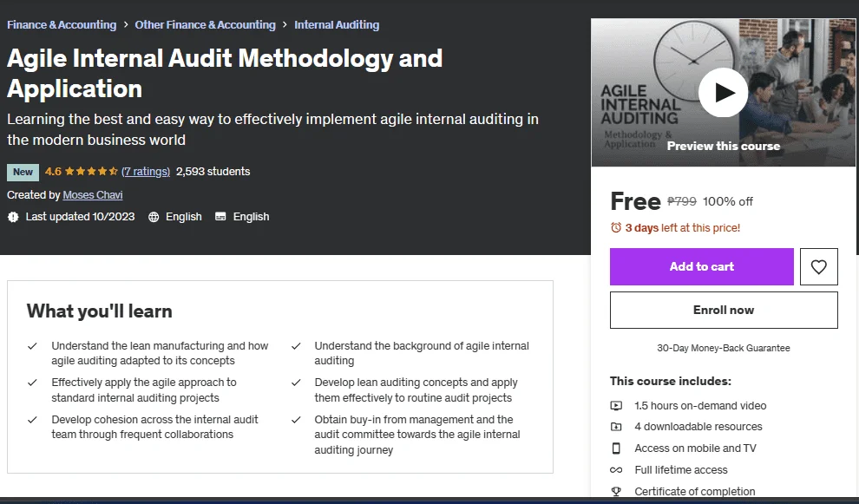Open instructor Moses Chavi's profile
The height and width of the screenshot is (504, 859).
93,195
